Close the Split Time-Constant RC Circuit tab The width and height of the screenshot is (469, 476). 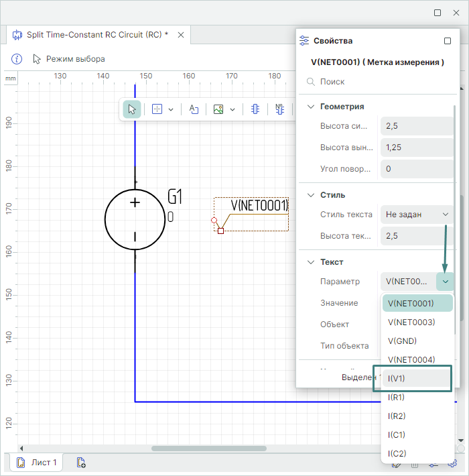tap(180, 34)
